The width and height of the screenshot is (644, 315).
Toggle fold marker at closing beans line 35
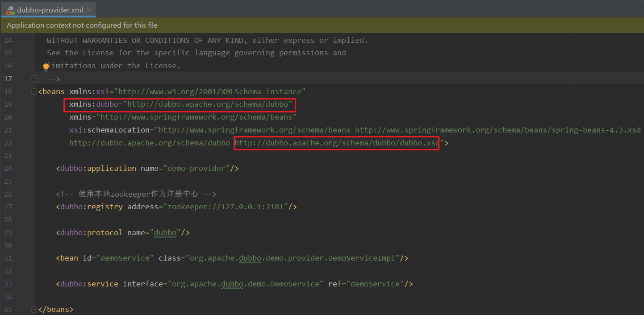pyautogui.click(x=34, y=309)
